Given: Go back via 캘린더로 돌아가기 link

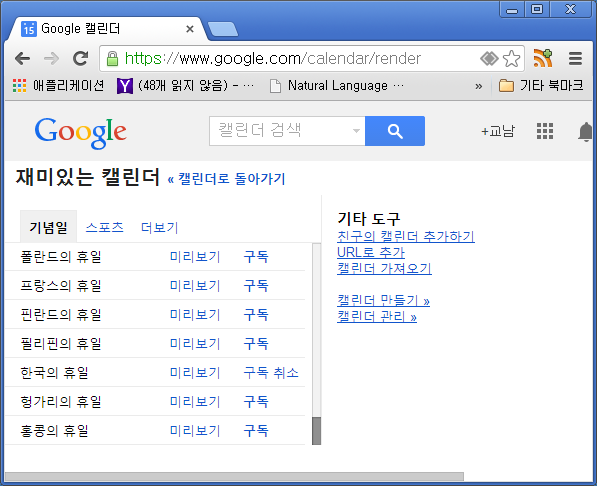Looking at the screenshot, I should click(x=226, y=179).
